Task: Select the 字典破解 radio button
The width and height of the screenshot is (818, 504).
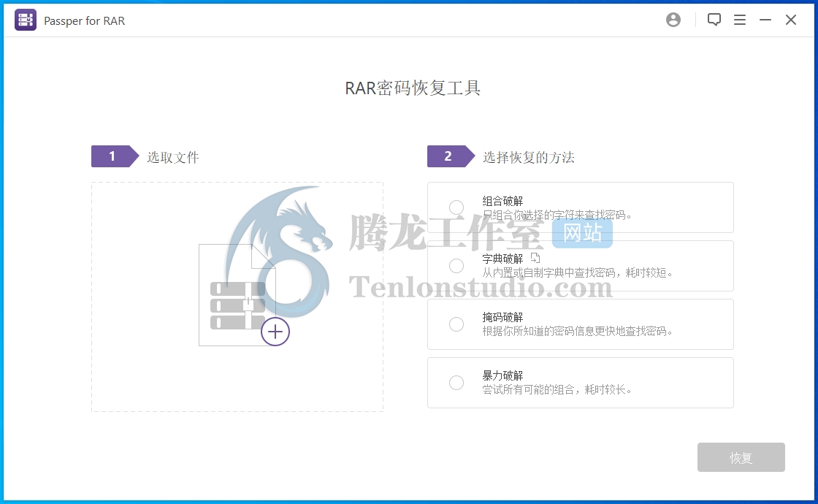Action: click(456, 266)
